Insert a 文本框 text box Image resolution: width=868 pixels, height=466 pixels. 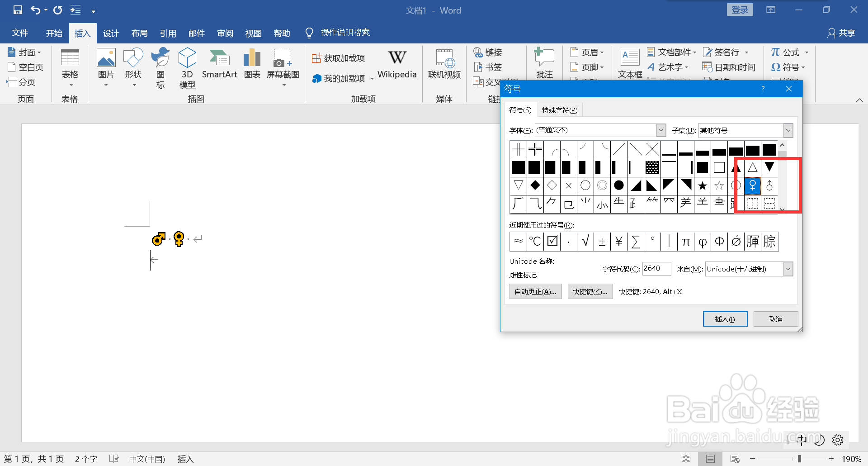point(630,63)
